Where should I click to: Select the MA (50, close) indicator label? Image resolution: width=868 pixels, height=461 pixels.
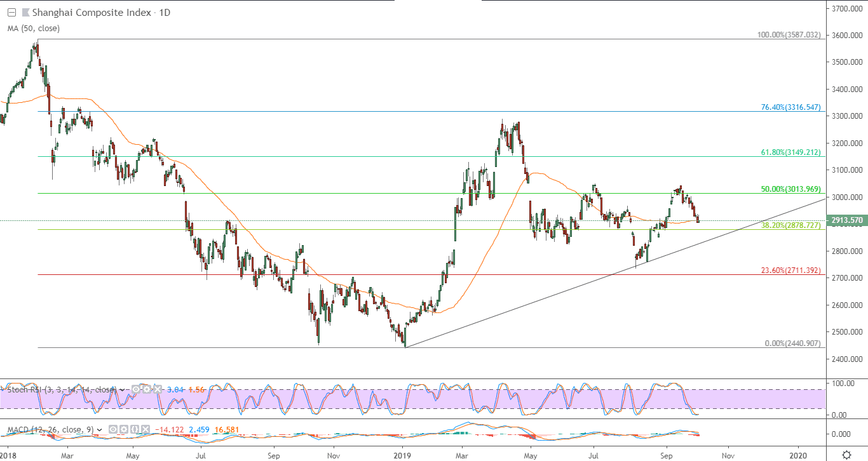pyautogui.click(x=32, y=28)
